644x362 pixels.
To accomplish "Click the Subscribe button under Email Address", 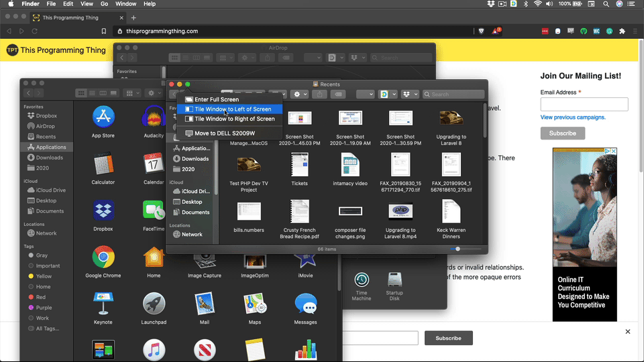I will [x=562, y=133].
